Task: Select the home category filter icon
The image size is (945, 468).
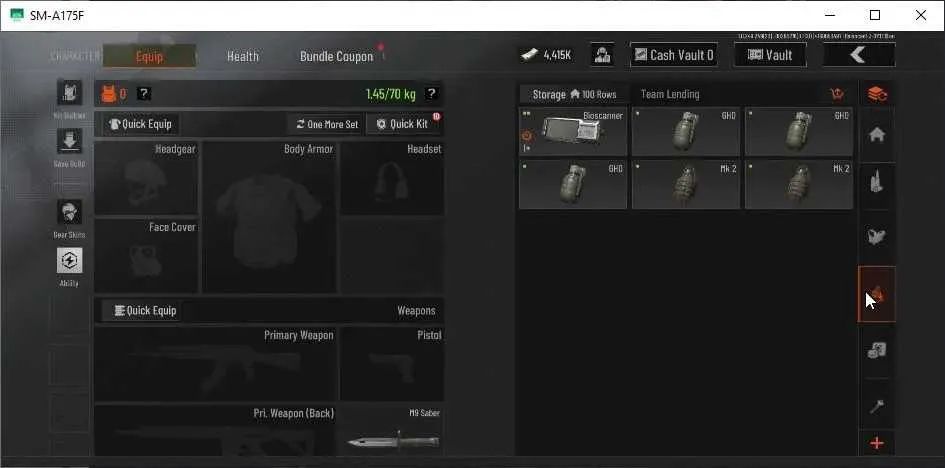Action: 877,135
